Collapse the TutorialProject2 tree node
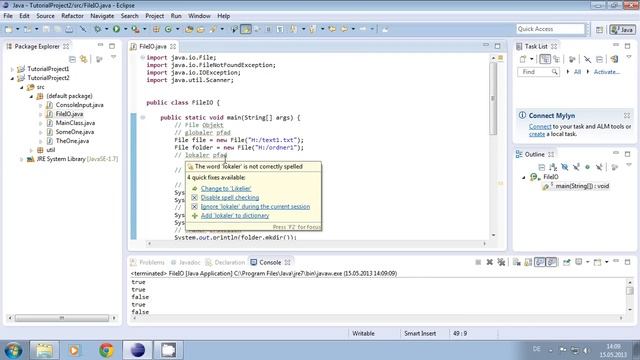The height and width of the screenshot is (360, 640). tap(12, 78)
